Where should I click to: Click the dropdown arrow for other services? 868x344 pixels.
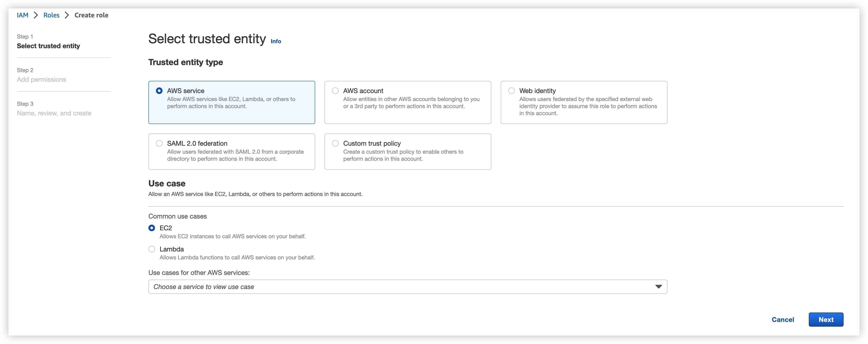tap(659, 287)
